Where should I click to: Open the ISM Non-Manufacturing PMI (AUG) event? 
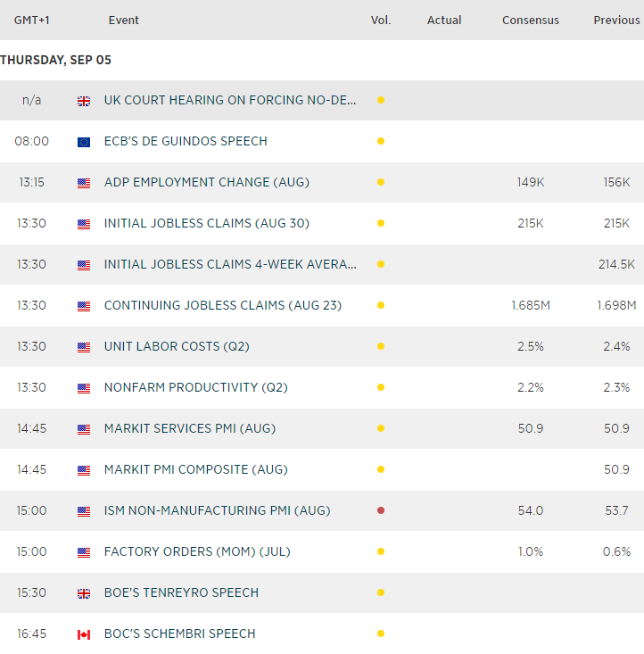217,510
